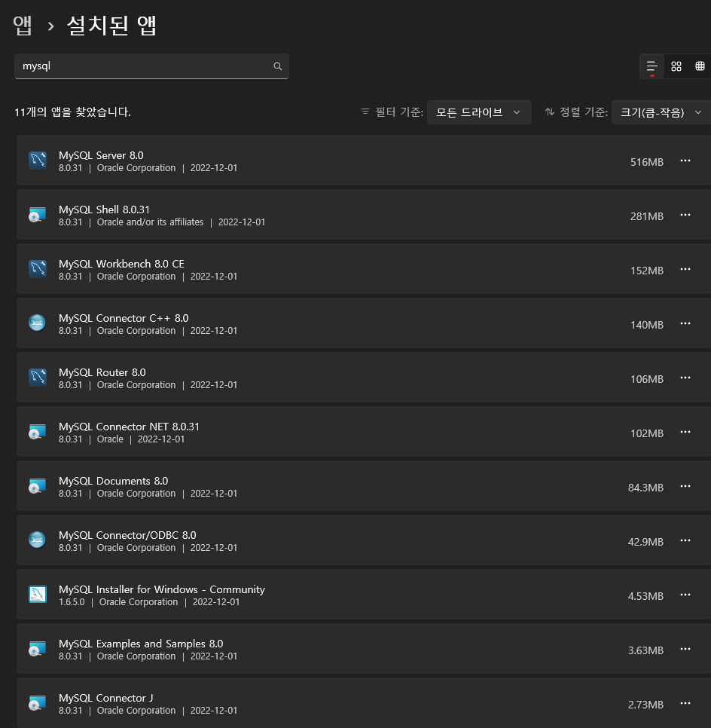Screen dimensions: 711x728
Task: Click the 2.73MB size value
Action: (x=645, y=705)
